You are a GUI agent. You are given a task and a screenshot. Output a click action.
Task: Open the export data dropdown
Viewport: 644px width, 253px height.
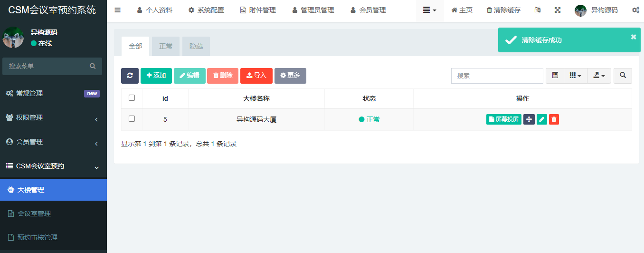pos(599,76)
